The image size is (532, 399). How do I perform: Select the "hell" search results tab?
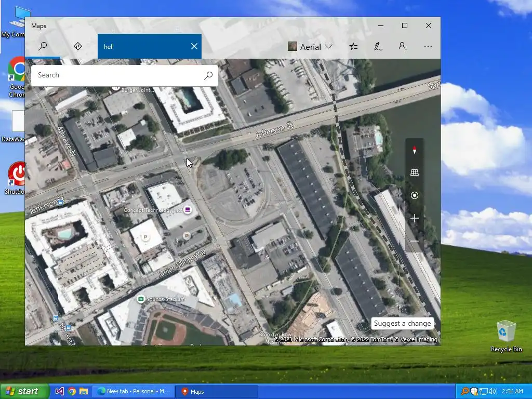pyautogui.click(x=149, y=46)
